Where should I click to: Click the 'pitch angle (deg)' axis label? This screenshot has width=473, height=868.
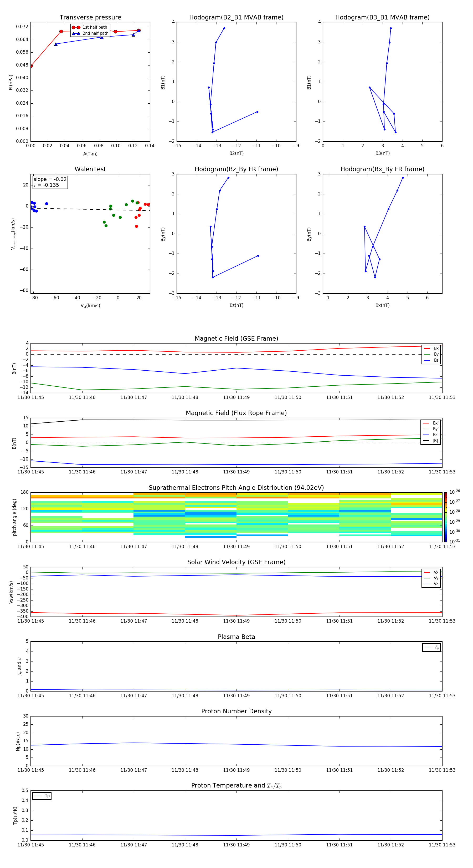pos(14,517)
